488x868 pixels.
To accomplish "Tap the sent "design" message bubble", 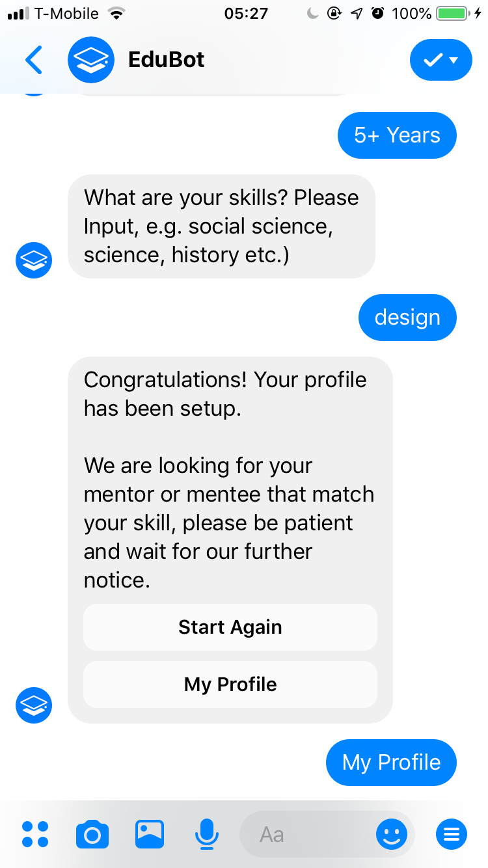I will [x=407, y=318].
